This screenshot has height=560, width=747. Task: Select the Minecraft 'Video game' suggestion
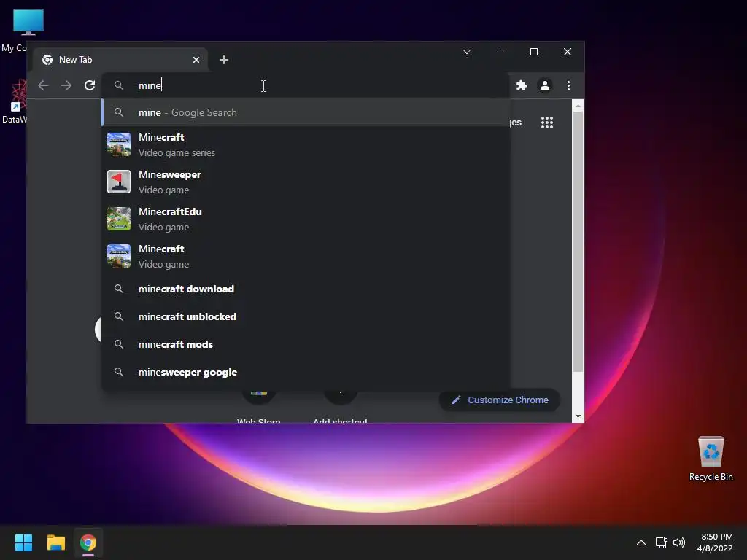click(306, 256)
